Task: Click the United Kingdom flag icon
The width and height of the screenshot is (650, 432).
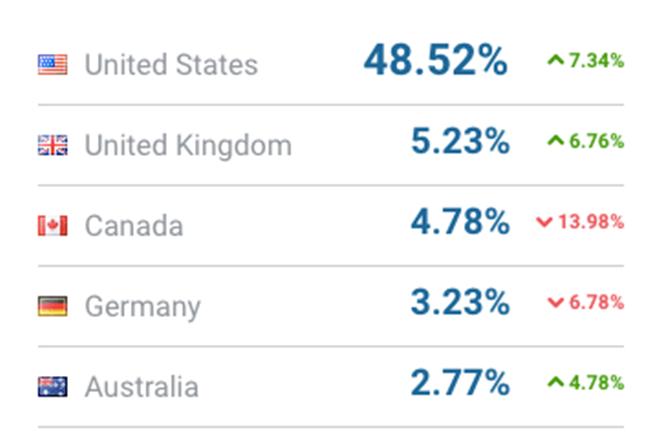Action: pyautogui.click(x=52, y=146)
